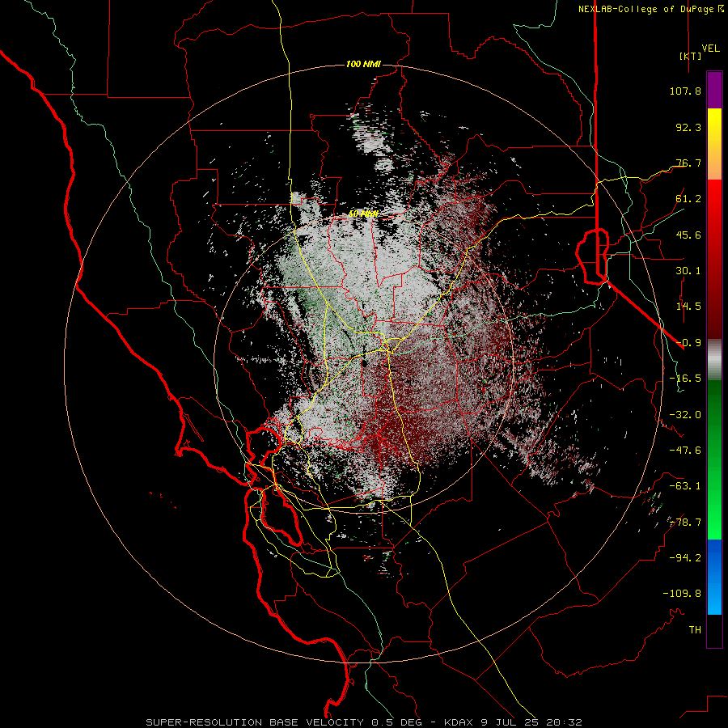728x728 pixels.
Task: Select the -47.6 value on velocity scale
Action: coord(685,451)
